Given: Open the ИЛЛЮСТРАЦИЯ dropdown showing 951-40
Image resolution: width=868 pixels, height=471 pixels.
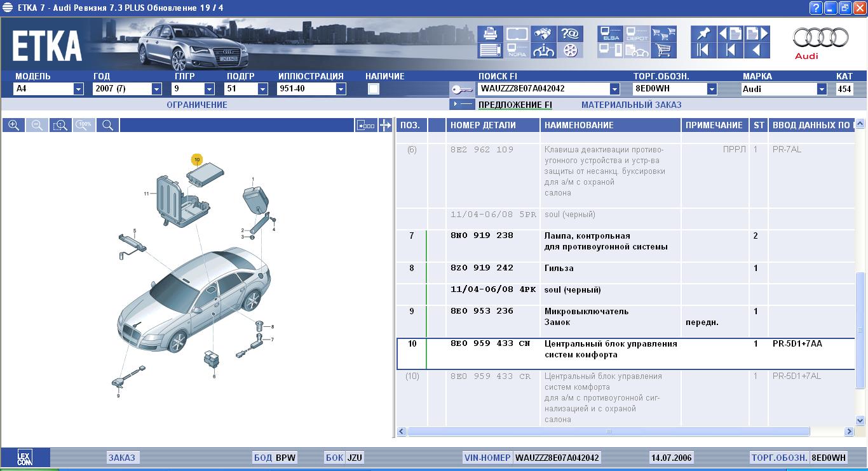Looking at the screenshot, I should 341,90.
